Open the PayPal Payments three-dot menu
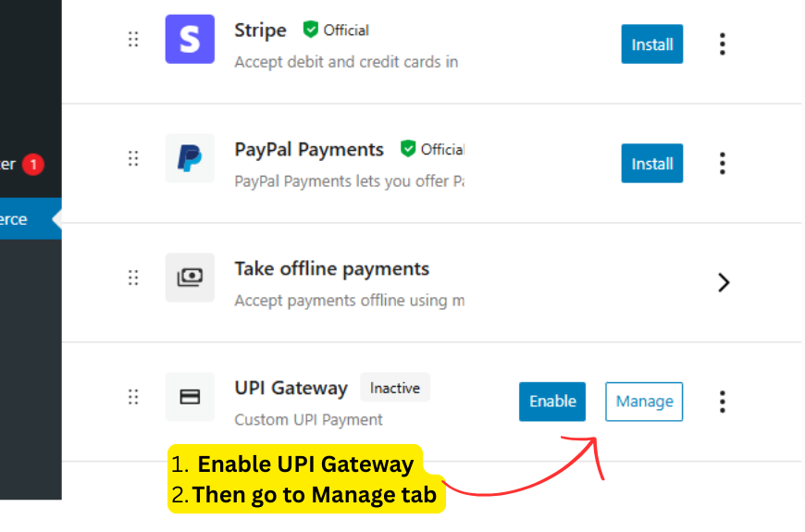Viewport: 805px width, 532px height. [723, 163]
